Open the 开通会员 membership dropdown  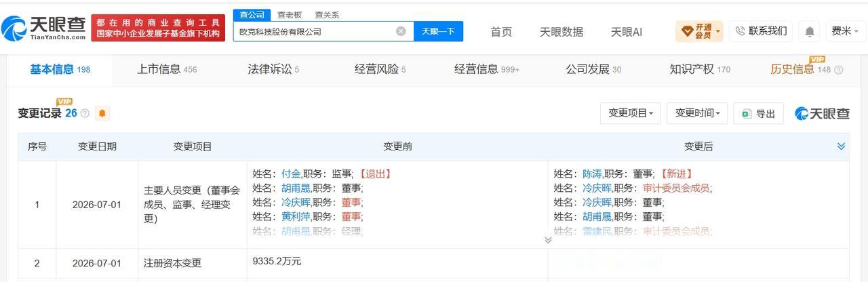tap(699, 31)
